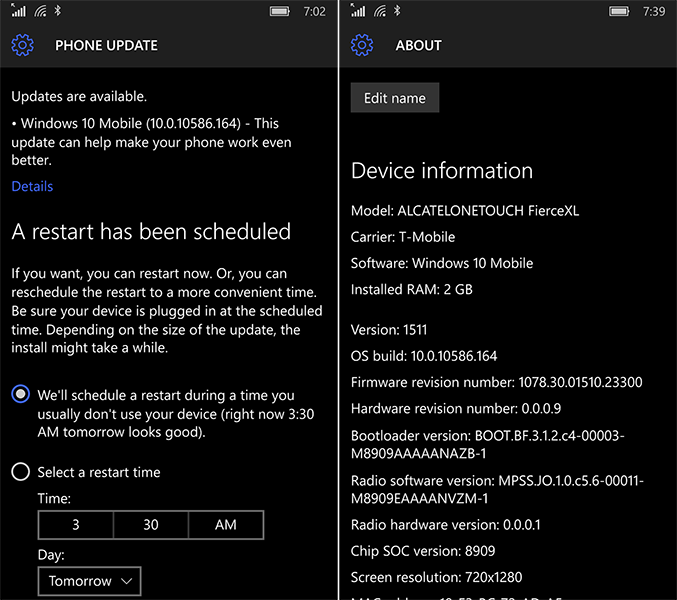Tap Bootloader version entry
The width and height of the screenshot is (677, 600).
tap(487, 445)
